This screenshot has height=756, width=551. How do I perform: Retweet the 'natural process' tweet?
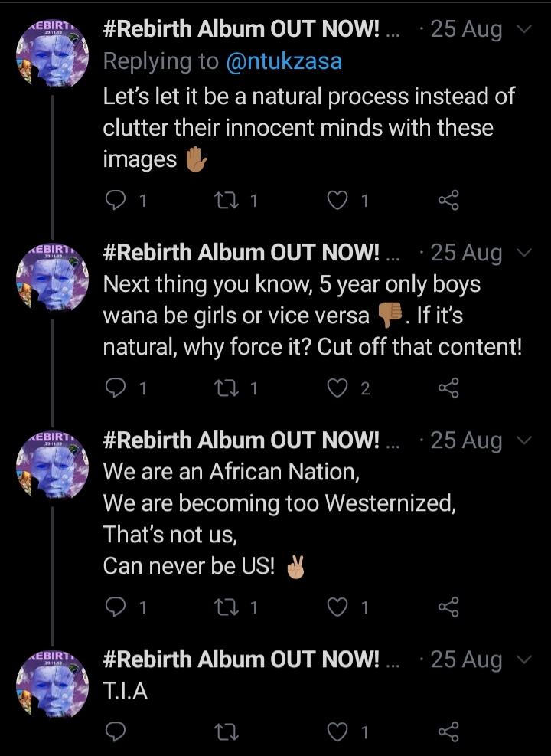point(227,201)
